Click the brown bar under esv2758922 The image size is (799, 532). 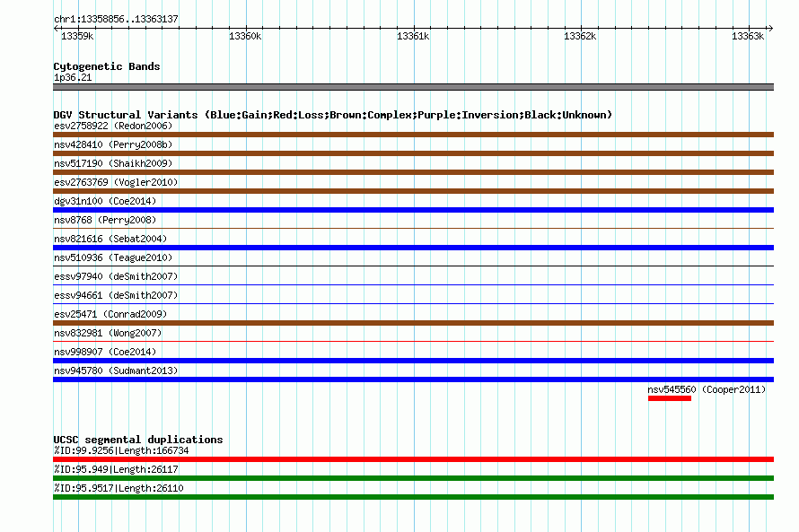(x=413, y=135)
